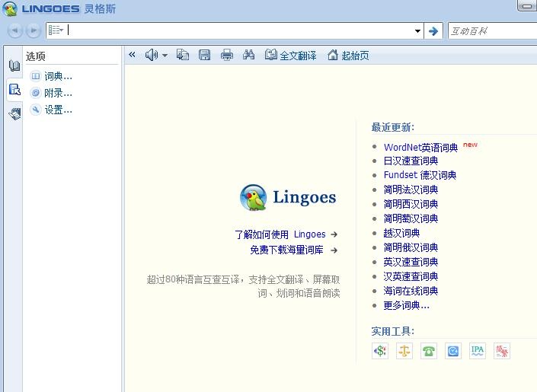This screenshot has width=537, height=392.
Task: Open the green telephone tool icon
Action: tap(428, 351)
